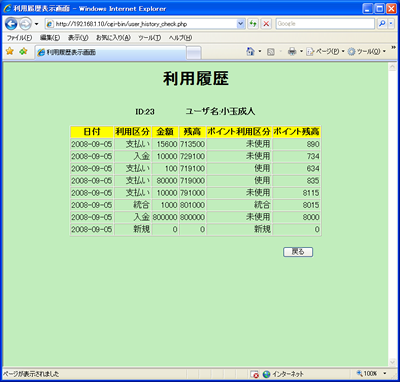This screenshot has width=400, height=382.
Task: Click the balance cell 729100
Action: [x=193, y=156]
